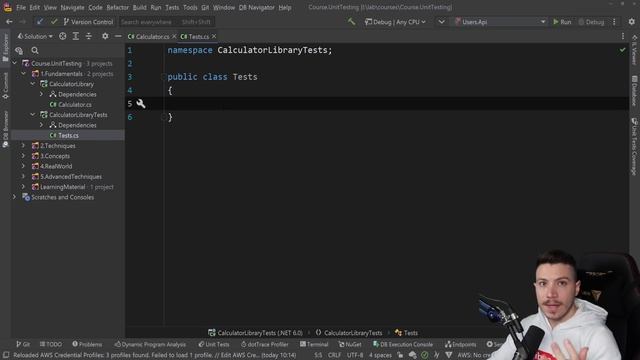Click the Collapse All icon in Explorer
The image size is (640, 360).
point(89,36)
